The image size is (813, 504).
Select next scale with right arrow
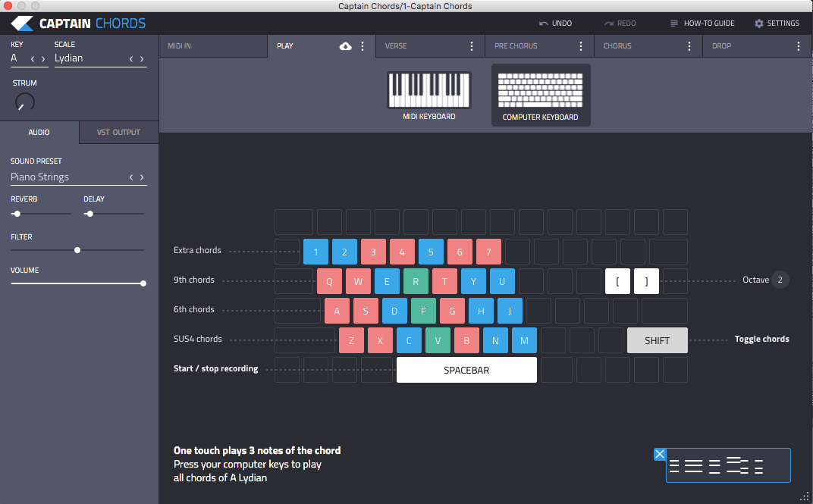coord(142,59)
